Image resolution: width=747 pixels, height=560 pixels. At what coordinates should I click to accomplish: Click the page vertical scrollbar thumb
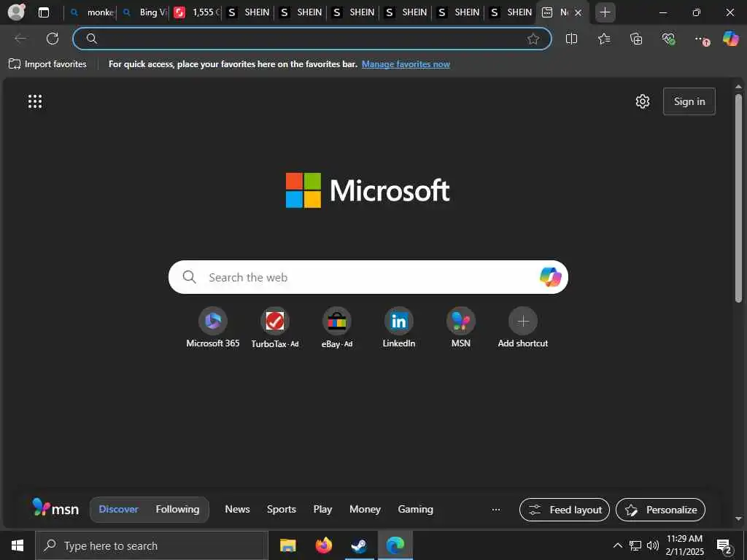click(x=738, y=198)
